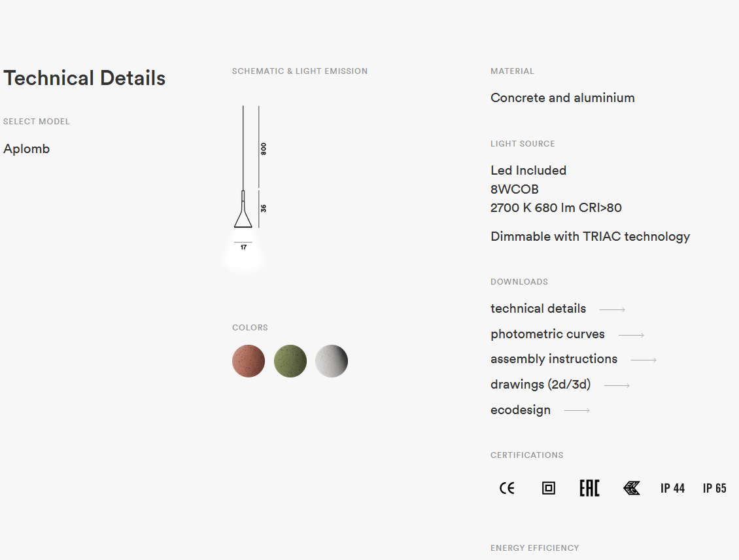Click the EAC certification icon

click(590, 488)
